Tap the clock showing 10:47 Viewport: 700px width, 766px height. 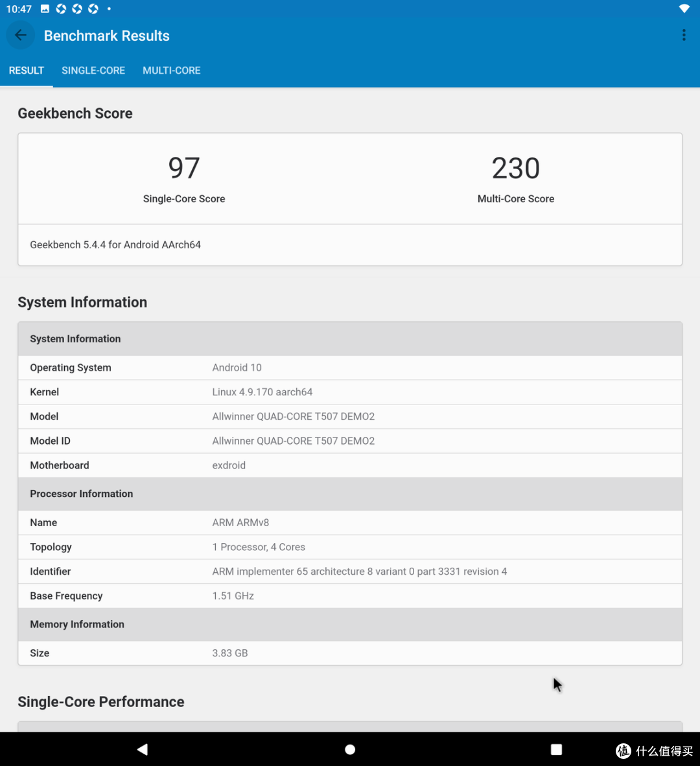pos(19,9)
